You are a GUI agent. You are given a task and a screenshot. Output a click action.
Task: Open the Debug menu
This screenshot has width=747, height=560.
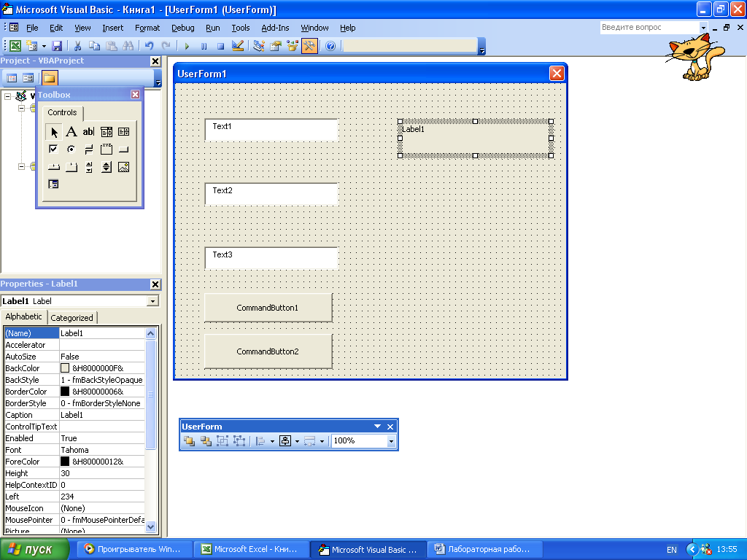(x=183, y=28)
